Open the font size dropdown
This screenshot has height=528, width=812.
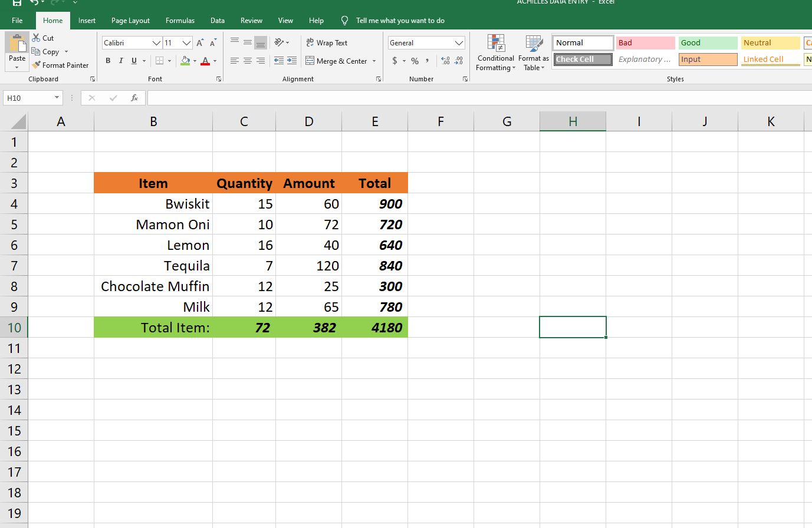[186, 43]
